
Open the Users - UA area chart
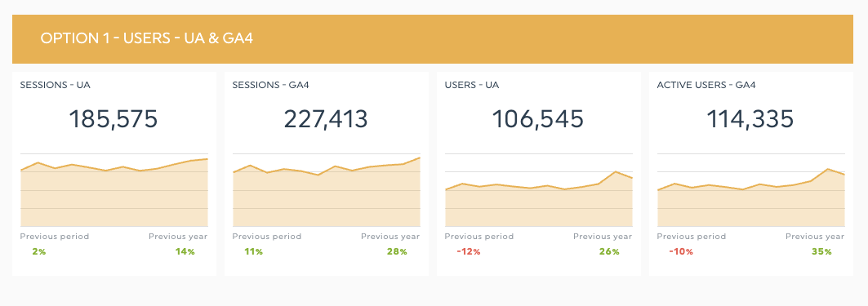click(x=539, y=190)
